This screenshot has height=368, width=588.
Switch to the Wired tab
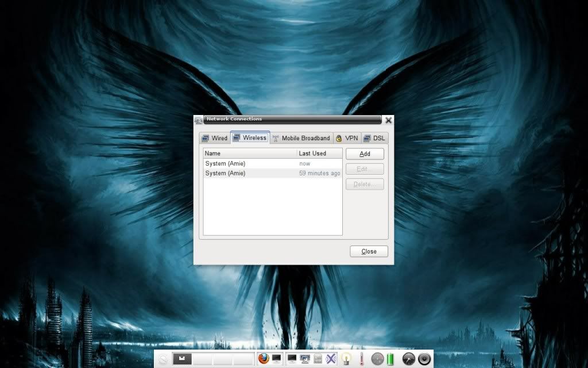pos(215,138)
